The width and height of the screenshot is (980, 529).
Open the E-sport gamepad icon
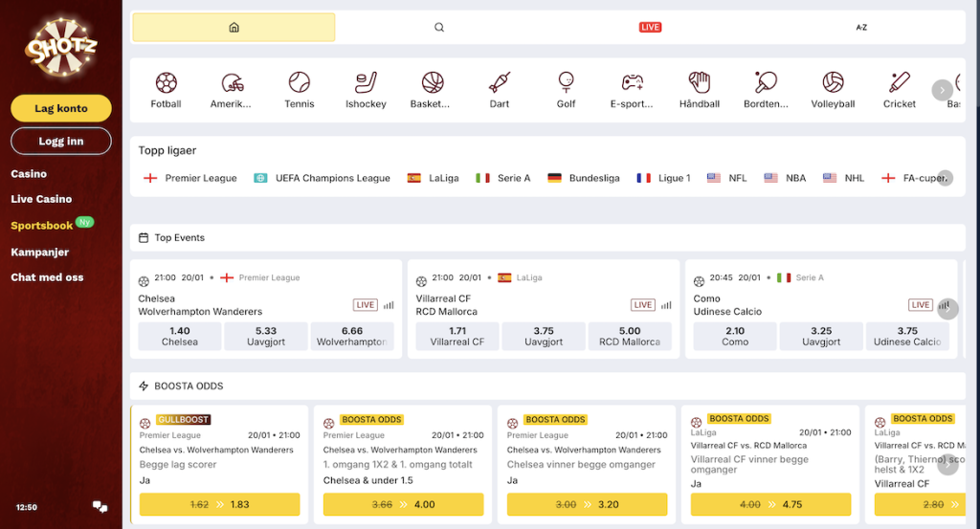(x=633, y=82)
